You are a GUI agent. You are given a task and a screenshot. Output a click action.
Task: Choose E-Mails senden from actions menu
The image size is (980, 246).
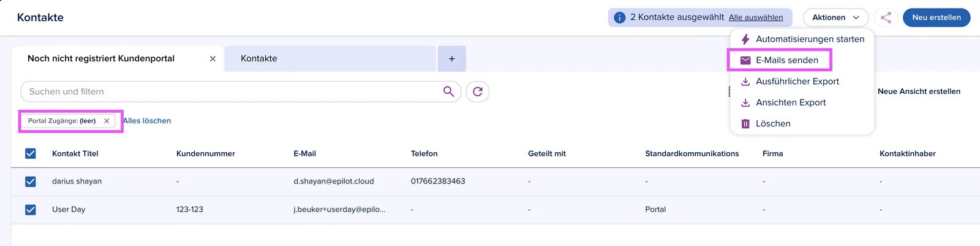(779, 60)
